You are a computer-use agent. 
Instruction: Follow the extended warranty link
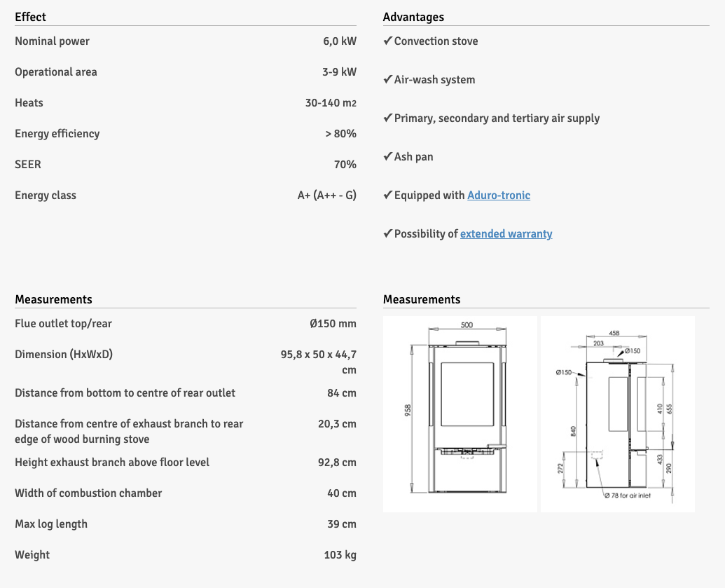point(506,234)
